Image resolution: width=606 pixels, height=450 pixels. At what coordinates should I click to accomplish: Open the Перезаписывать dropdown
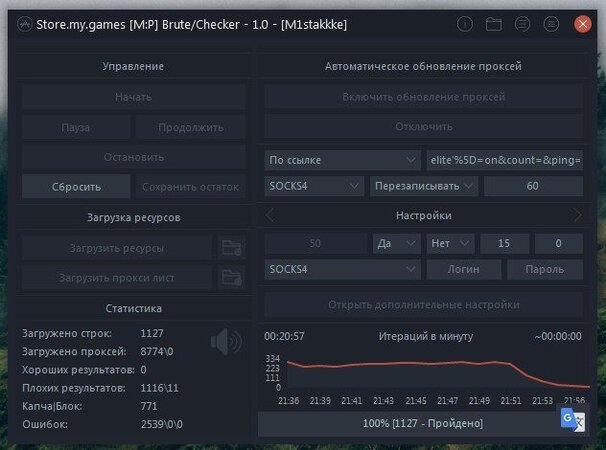coord(424,186)
